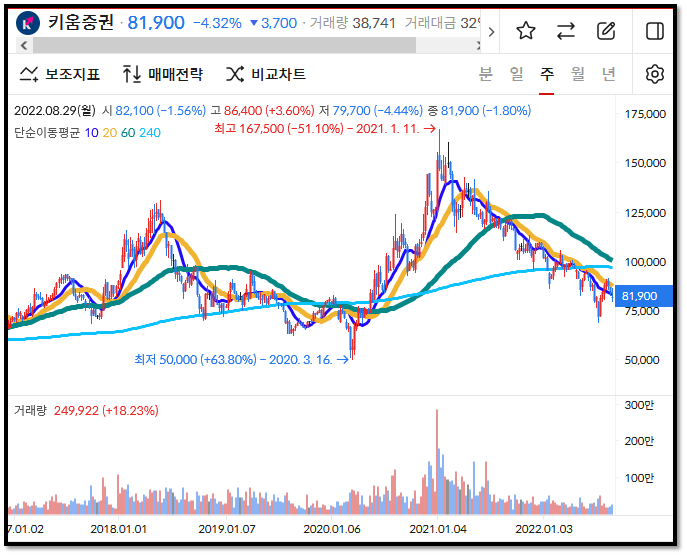Click the 2022.01.03 date axis label

(544, 529)
